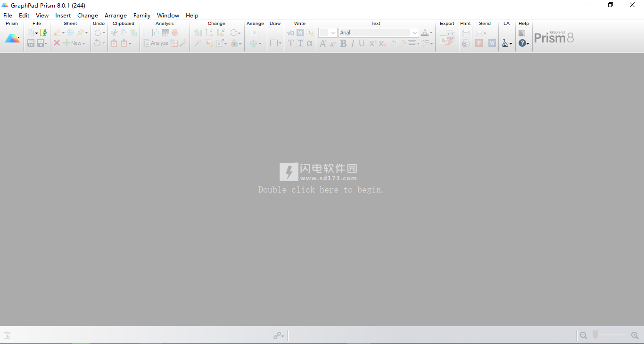
Task: Click "Double click here to begin." text
Action: pos(321,190)
